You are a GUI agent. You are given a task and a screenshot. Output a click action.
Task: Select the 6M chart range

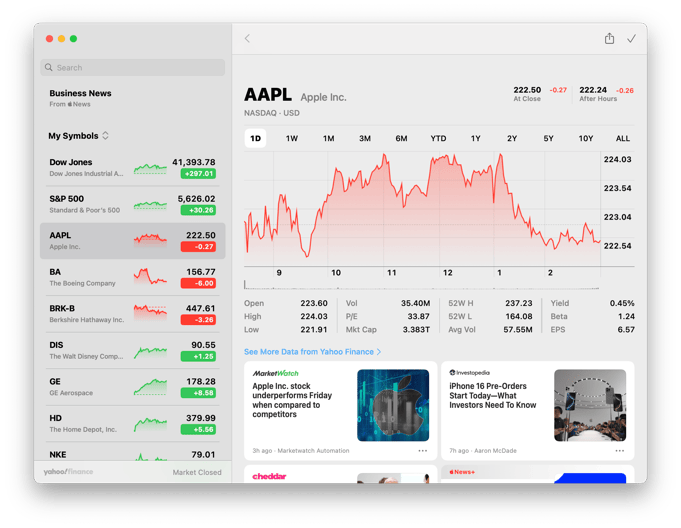click(x=401, y=139)
